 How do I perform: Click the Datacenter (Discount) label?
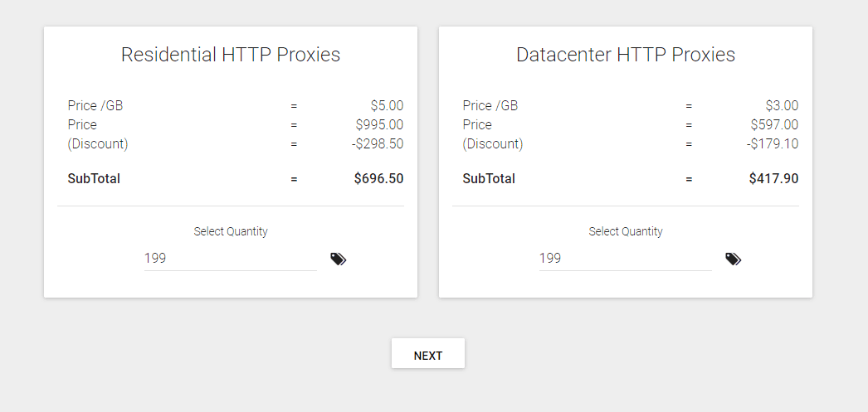(493, 143)
